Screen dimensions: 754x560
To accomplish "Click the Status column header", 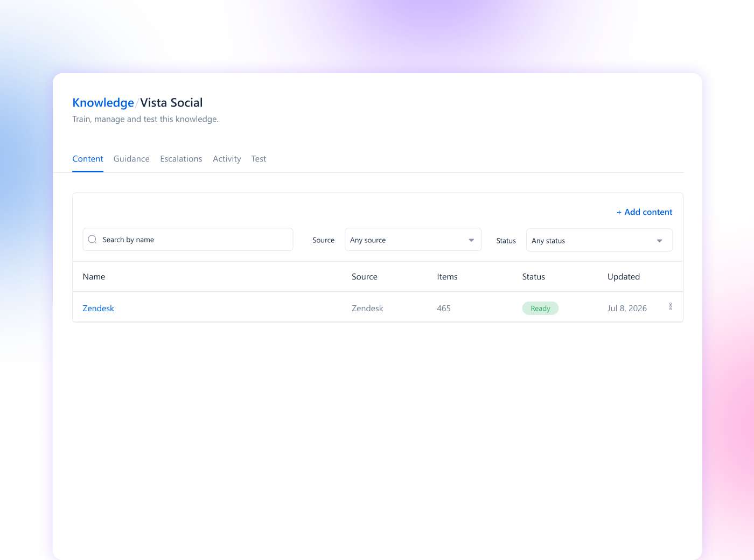I will [534, 277].
